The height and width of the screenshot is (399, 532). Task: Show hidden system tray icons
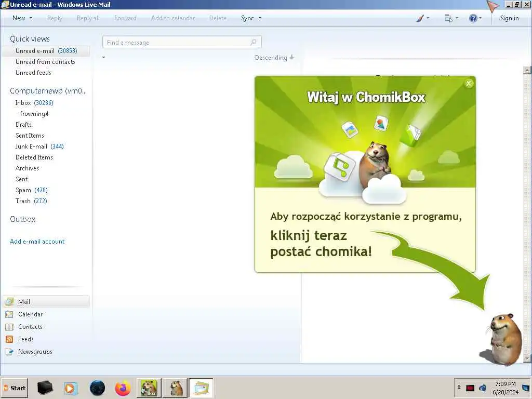[x=459, y=387]
